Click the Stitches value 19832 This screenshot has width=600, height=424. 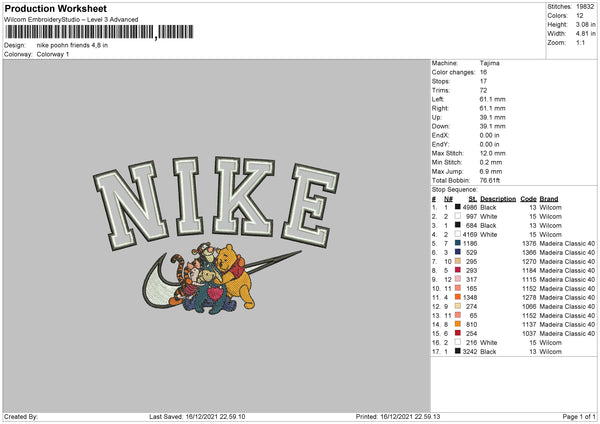pos(585,7)
